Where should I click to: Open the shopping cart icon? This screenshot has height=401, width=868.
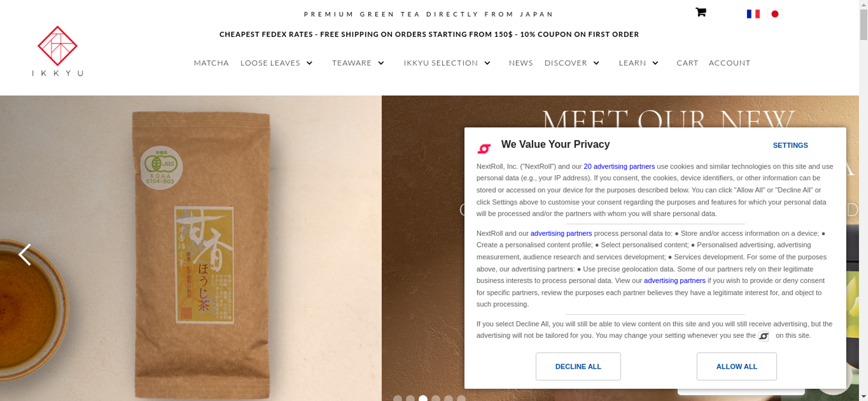click(x=700, y=12)
